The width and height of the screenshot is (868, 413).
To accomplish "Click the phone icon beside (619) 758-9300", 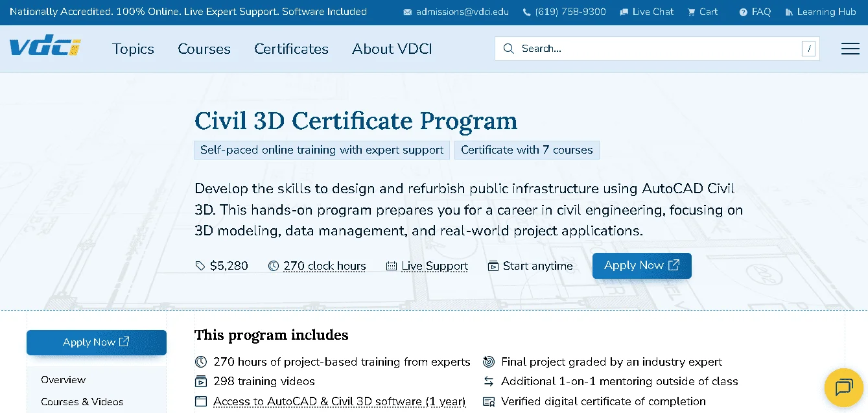I will 525,12.
